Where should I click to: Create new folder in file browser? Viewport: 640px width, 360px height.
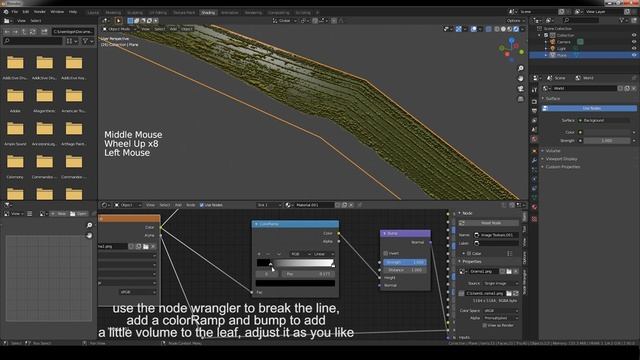(x=44, y=31)
